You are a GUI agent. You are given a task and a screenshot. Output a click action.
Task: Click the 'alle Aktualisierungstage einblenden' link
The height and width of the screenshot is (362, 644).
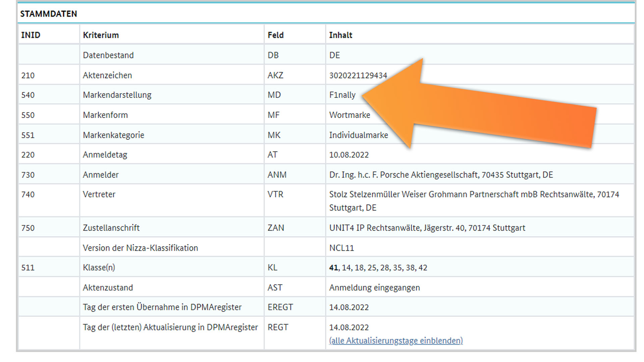click(396, 341)
